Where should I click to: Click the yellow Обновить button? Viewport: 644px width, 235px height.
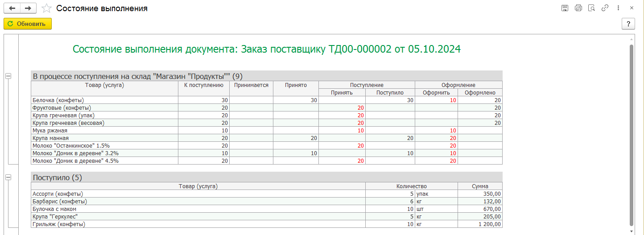28,24
